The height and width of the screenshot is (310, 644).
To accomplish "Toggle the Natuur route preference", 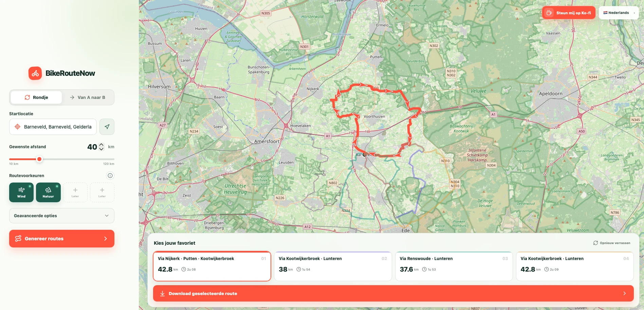I will click(48, 192).
